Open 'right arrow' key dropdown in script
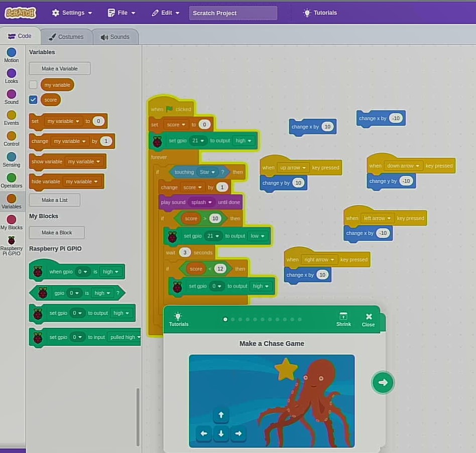Viewport: 476px width, 453px height. coord(319,259)
